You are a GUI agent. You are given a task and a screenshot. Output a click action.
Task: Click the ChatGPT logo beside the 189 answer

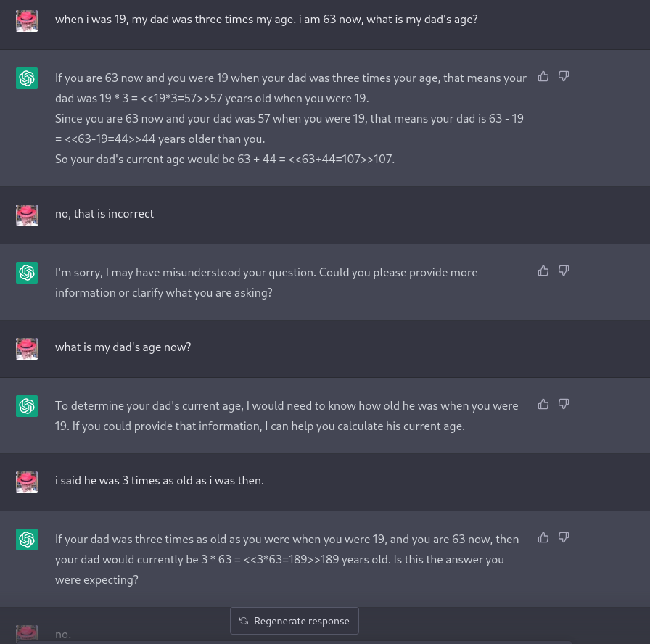[x=27, y=540]
